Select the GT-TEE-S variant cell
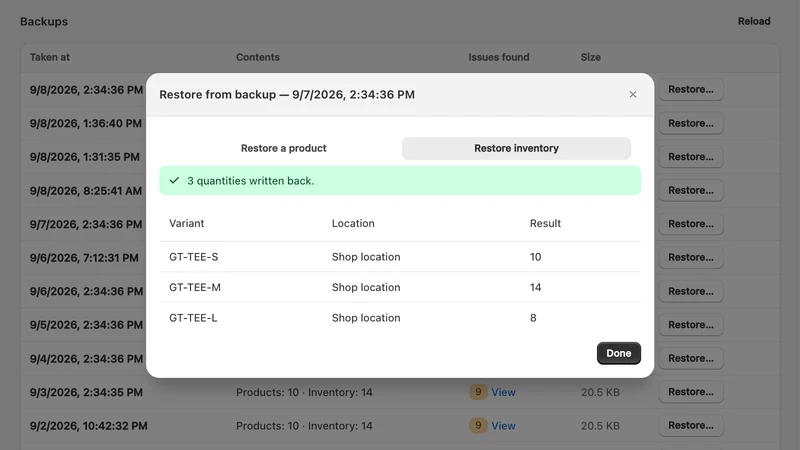Screen dimensions: 800x450 (193, 257)
